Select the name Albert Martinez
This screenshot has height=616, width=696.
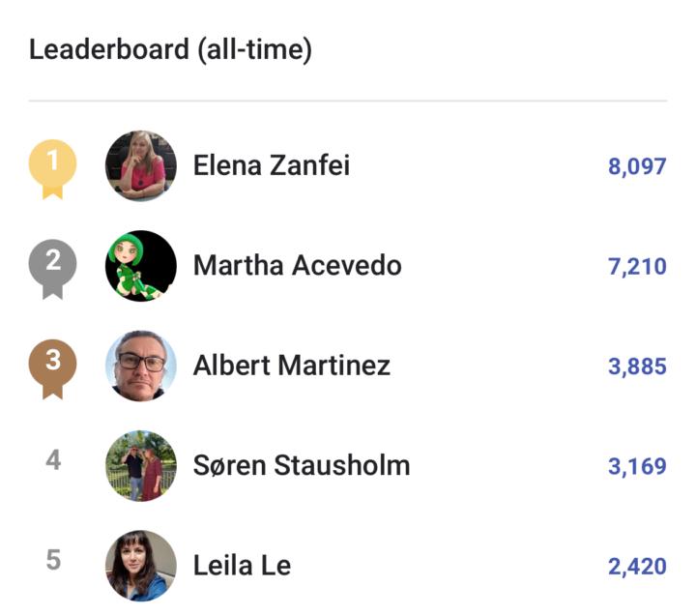coord(292,366)
